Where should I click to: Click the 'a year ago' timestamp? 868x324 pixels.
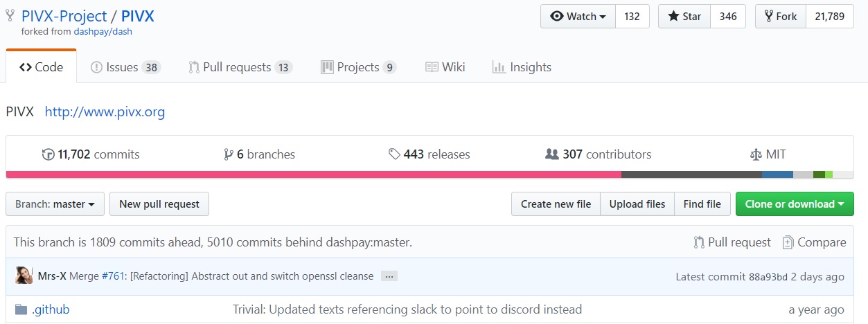tap(817, 309)
